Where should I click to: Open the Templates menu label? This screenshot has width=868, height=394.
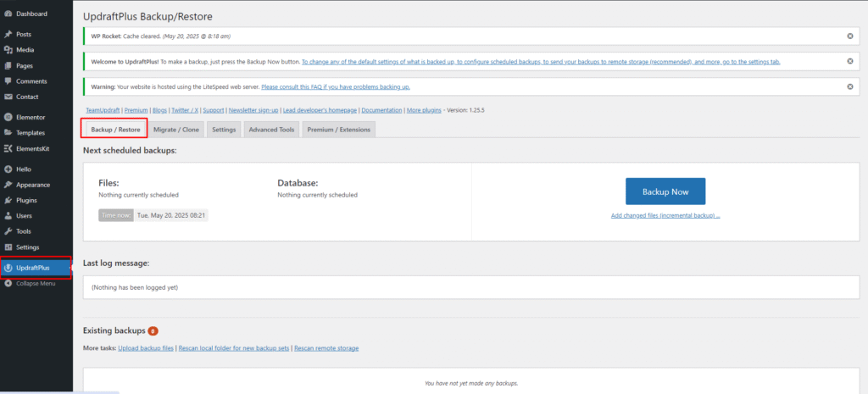[x=31, y=133]
